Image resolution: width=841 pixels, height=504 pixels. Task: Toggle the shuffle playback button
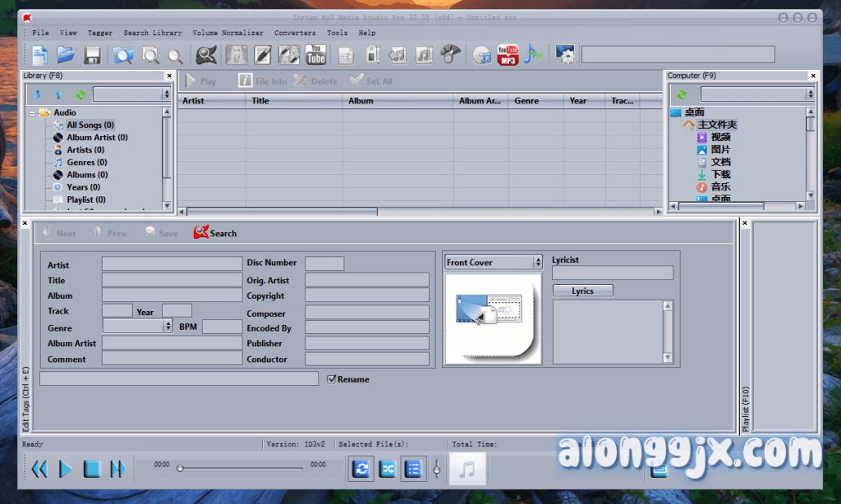tap(387, 469)
